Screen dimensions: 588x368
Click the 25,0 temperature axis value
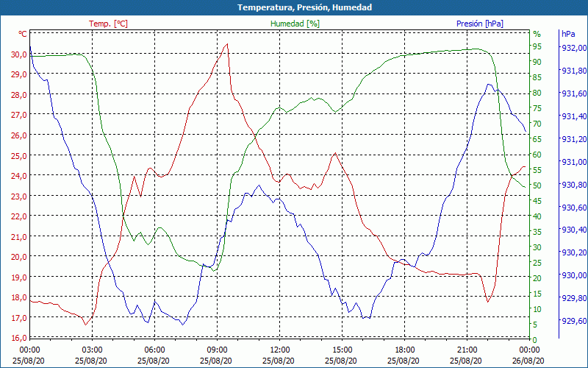tap(19, 155)
